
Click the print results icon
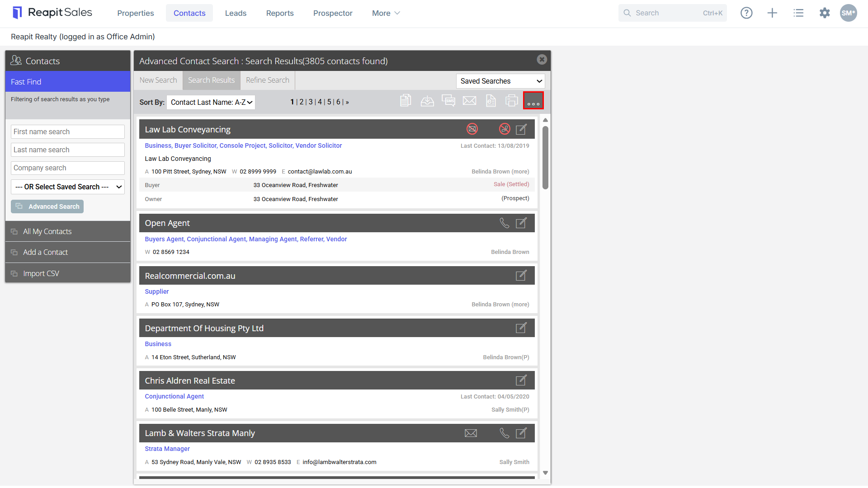tap(512, 101)
